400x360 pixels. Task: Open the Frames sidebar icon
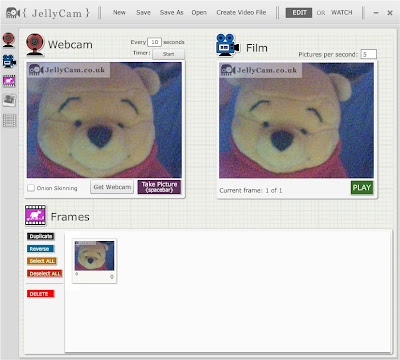[x=9, y=81]
